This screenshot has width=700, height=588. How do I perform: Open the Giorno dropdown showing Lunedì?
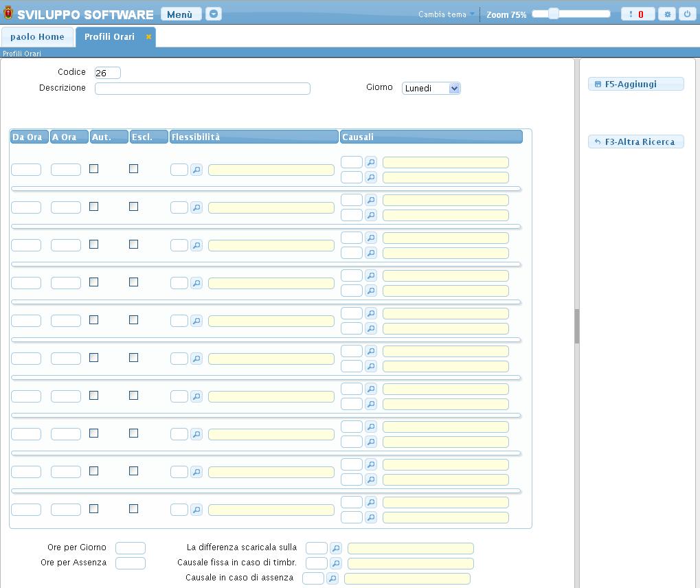click(x=431, y=88)
